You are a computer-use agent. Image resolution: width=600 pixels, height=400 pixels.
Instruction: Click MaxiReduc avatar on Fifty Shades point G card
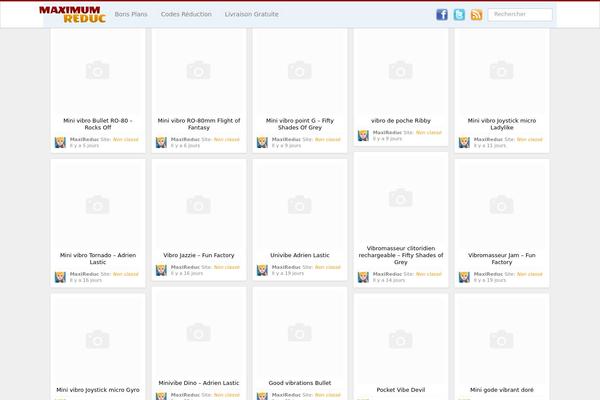coord(262,142)
